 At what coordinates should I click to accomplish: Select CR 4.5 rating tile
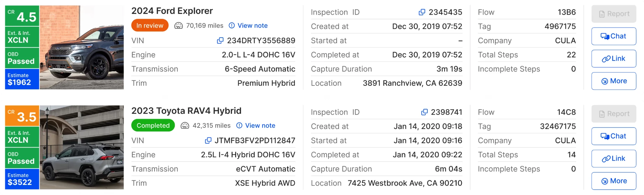pos(22,16)
